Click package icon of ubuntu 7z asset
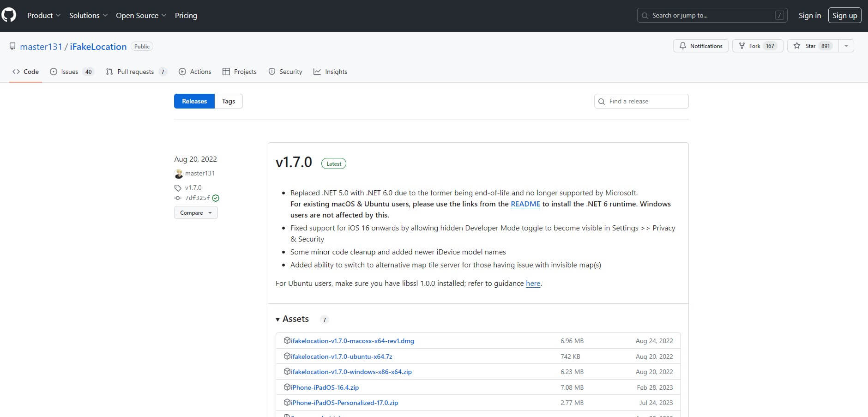The width and height of the screenshot is (868, 417). (x=287, y=356)
